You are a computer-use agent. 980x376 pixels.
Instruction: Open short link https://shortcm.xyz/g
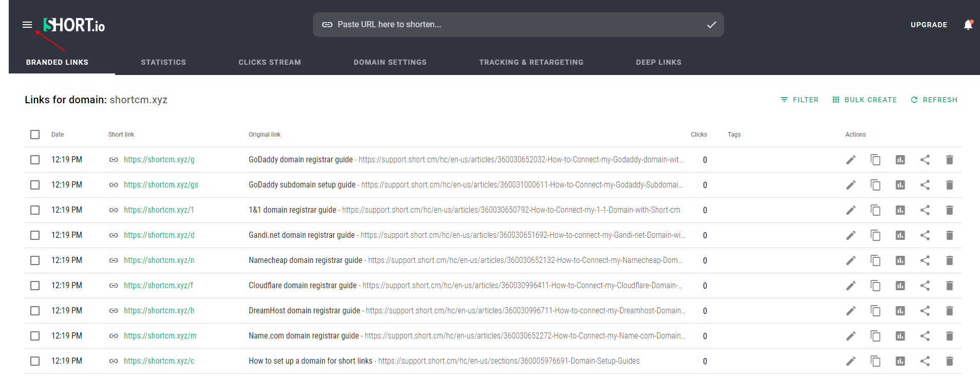pyautogui.click(x=159, y=160)
